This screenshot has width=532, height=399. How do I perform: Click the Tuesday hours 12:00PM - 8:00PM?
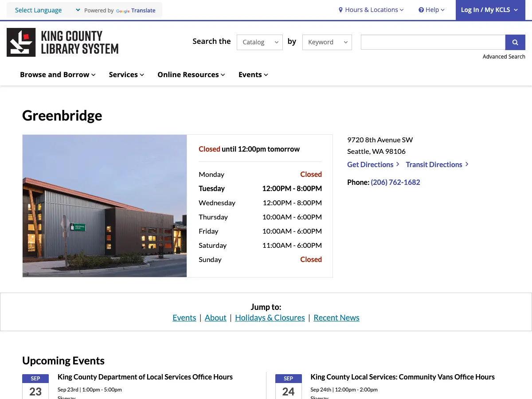point(292,188)
